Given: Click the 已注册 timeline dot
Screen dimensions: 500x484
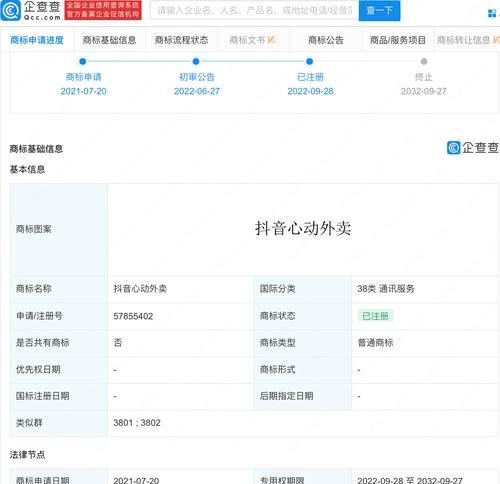Looking at the screenshot, I should [x=309, y=61].
